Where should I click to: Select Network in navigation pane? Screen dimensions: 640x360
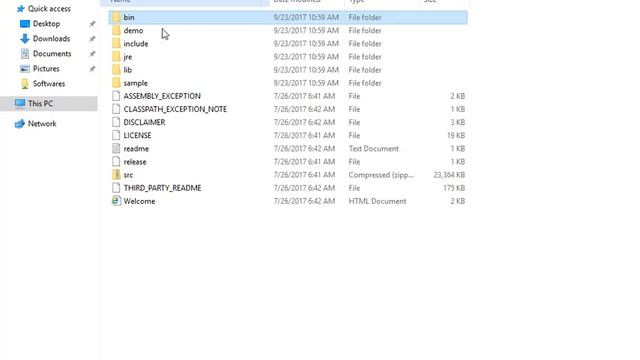pos(42,124)
